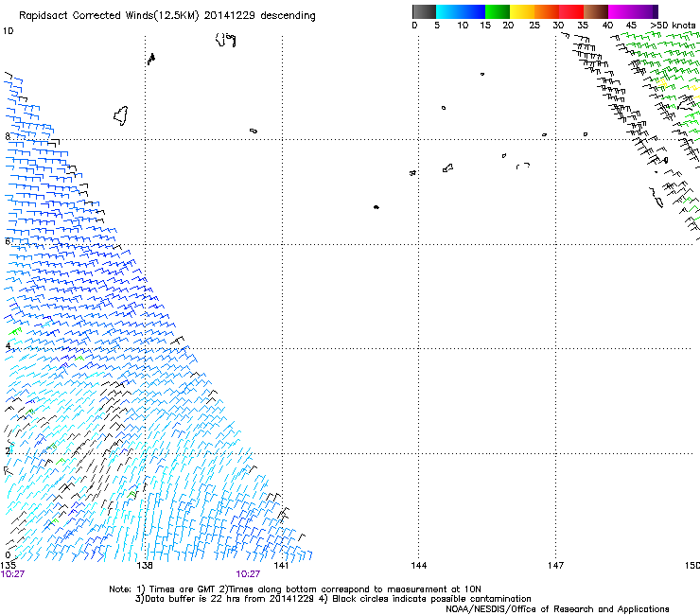Click the purple 10:27 time near 141

tap(248, 574)
